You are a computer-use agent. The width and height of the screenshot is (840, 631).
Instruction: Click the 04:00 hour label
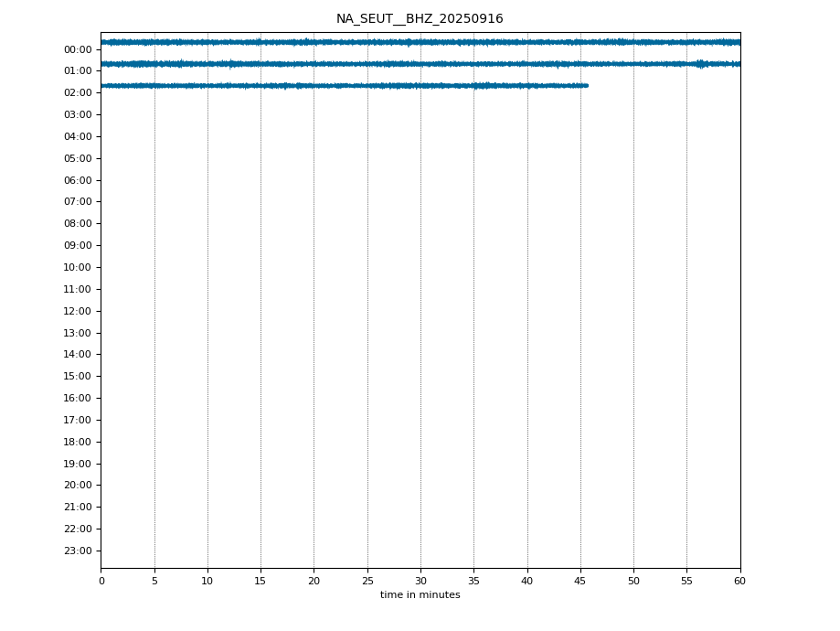click(x=78, y=136)
